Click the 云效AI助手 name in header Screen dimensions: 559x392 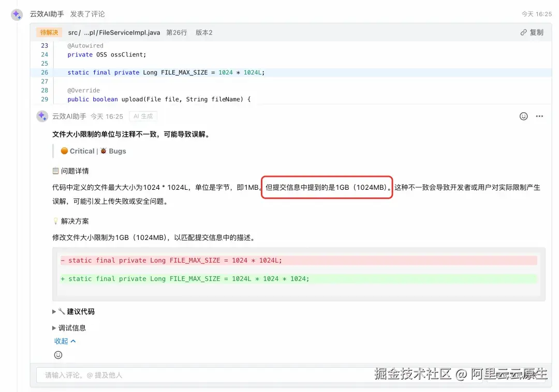pos(47,14)
